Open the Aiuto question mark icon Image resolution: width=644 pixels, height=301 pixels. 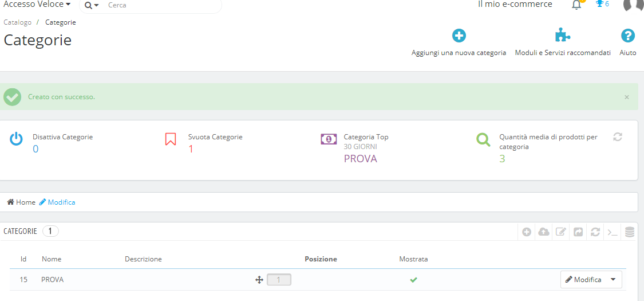(627, 36)
